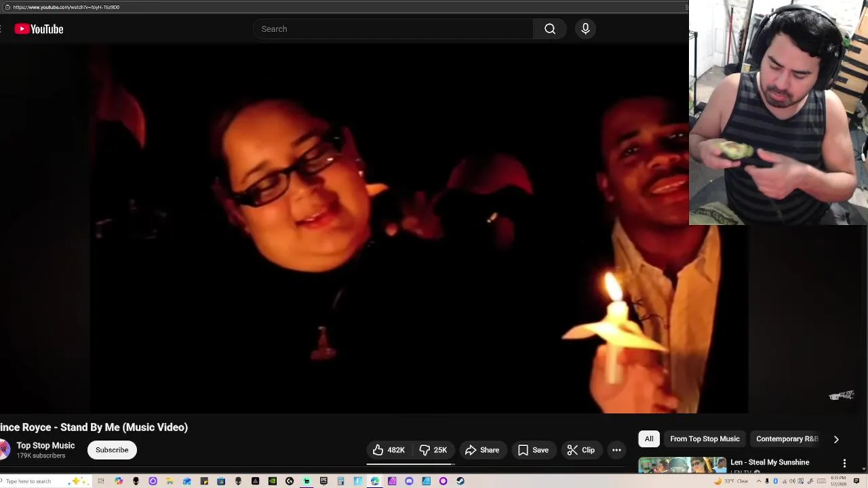Viewport: 868px width, 488px height.
Task: Open Microsoft Store from the taskbar
Action: click(x=221, y=481)
